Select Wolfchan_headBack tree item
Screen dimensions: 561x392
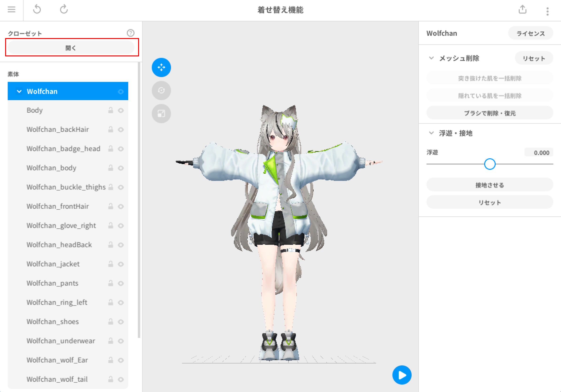[68, 245]
